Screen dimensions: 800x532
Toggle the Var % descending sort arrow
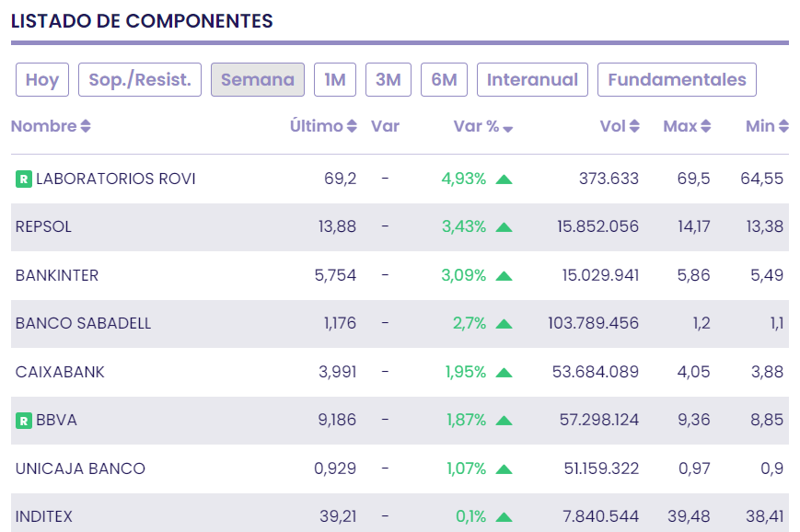508,129
